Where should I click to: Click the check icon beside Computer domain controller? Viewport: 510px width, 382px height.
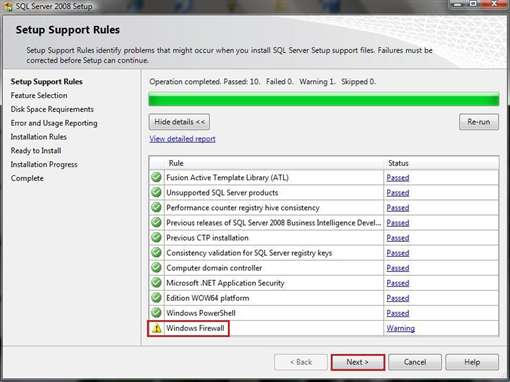[x=156, y=267]
